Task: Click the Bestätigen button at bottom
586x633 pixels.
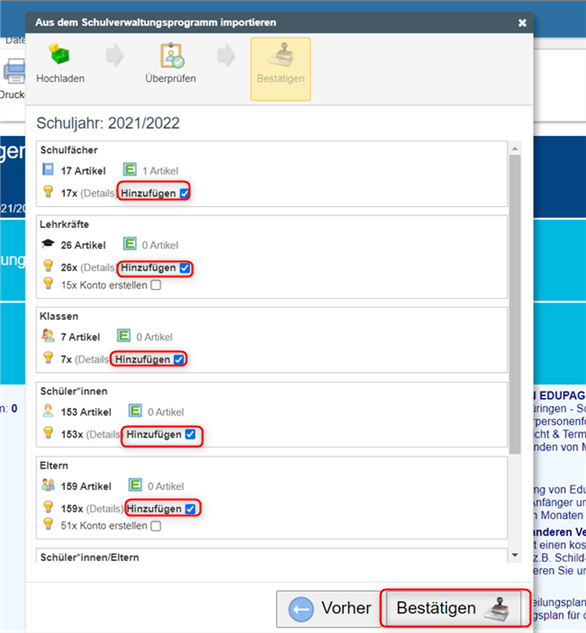Action: 453,608
